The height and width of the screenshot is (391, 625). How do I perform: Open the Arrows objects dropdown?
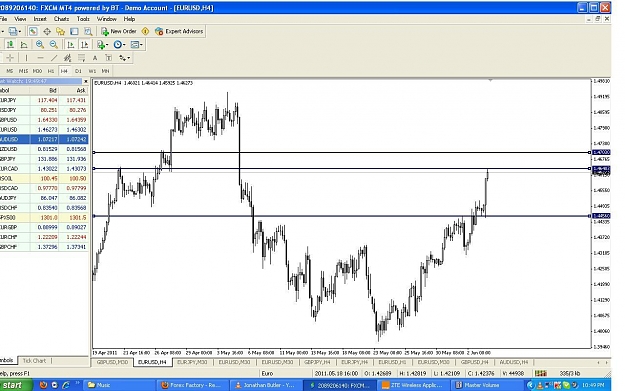pos(124,58)
